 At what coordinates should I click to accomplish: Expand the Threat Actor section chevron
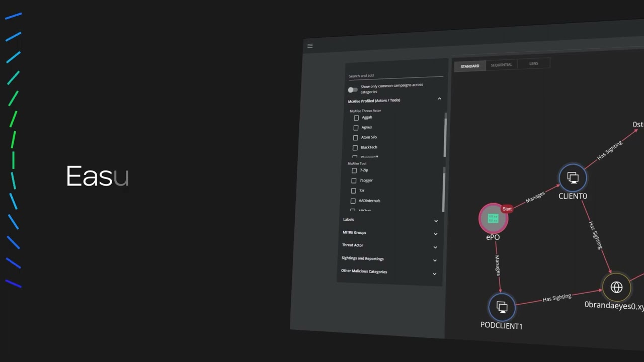click(435, 247)
